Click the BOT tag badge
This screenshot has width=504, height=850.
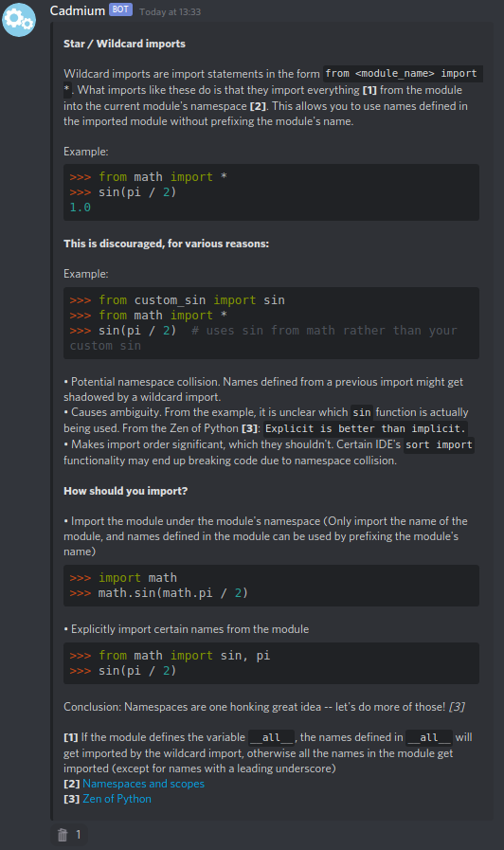pos(120,9)
